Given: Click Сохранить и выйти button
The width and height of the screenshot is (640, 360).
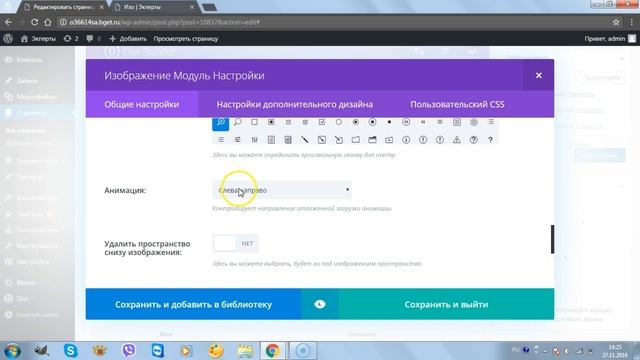Looking at the screenshot, I should (x=446, y=304).
